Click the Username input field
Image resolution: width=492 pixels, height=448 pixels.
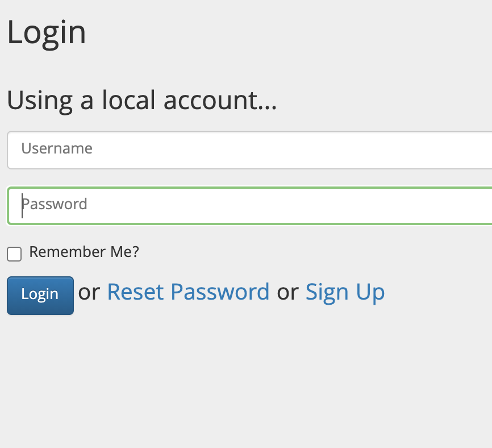250,150
